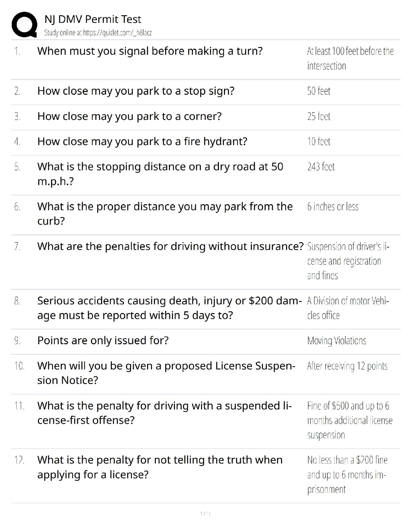Click the page number at the bottom
Viewport: 411px width, 532px height.
pos(205,514)
